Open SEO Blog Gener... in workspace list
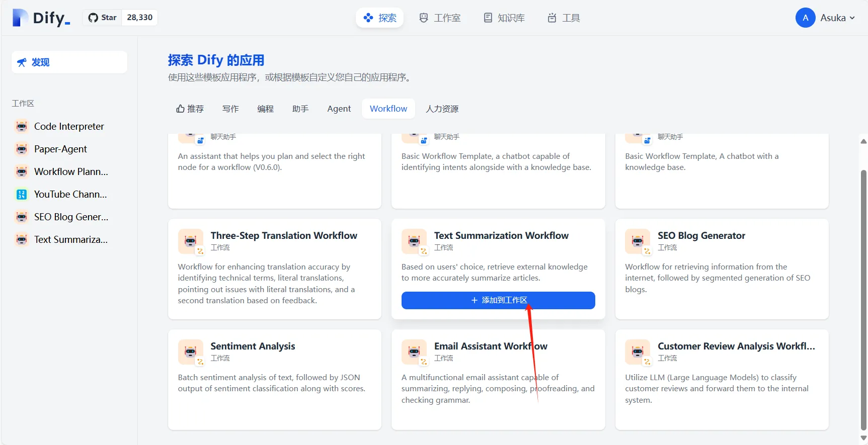 [69, 217]
